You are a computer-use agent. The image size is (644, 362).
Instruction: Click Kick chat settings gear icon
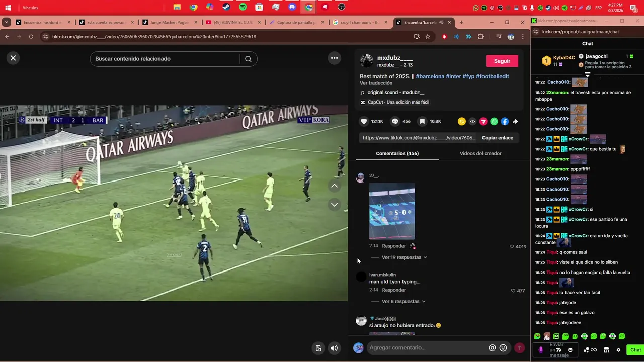pyautogui.click(x=618, y=350)
